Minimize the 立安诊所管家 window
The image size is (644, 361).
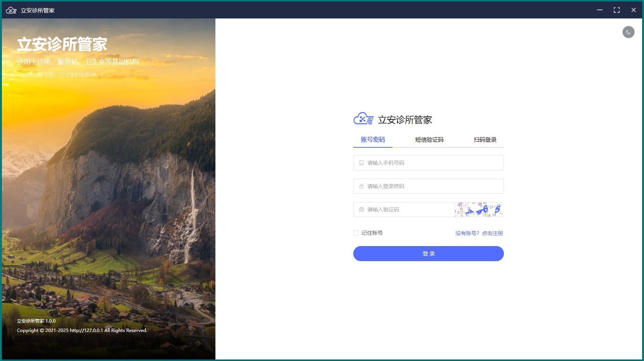pos(600,10)
